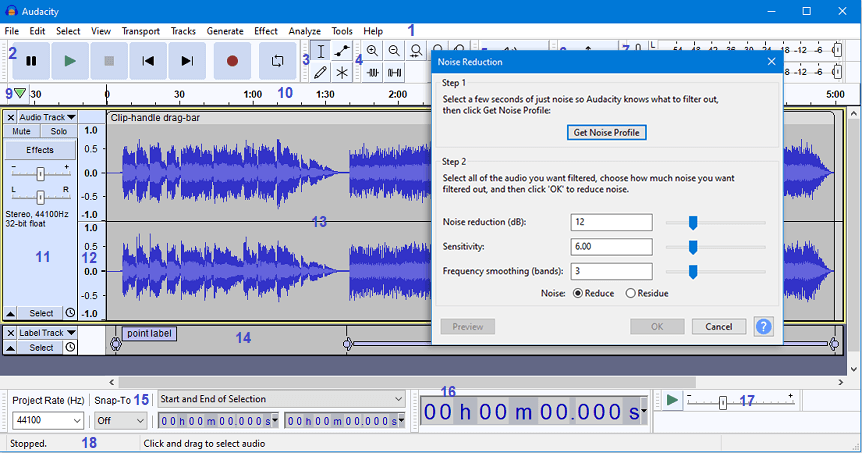Open the audio position time format arrow
This screenshot has width=862, height=453.
click(644, 411)
